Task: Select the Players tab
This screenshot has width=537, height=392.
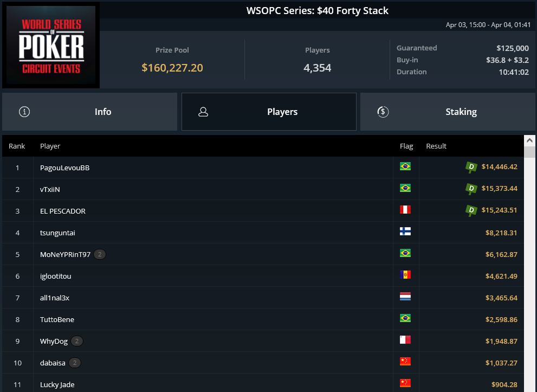Action: tap(269, 112)
